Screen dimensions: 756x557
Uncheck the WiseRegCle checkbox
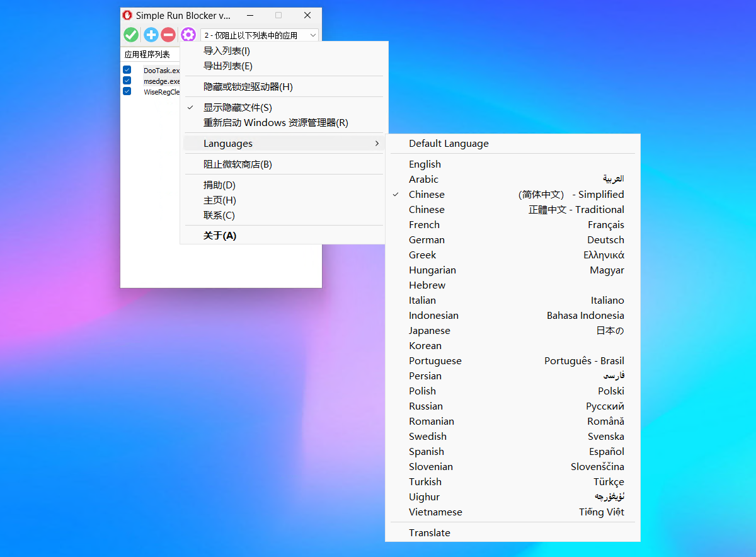127,91
